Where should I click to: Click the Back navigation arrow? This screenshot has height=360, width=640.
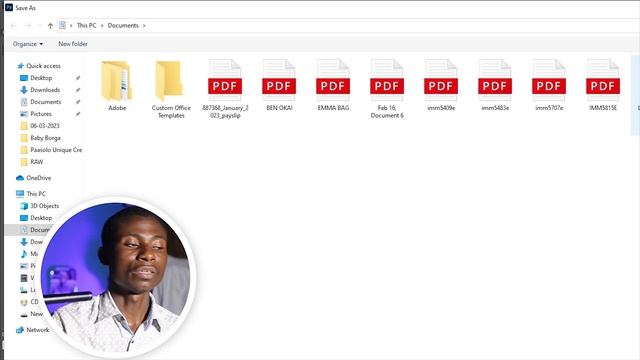[x=13, y=26]
